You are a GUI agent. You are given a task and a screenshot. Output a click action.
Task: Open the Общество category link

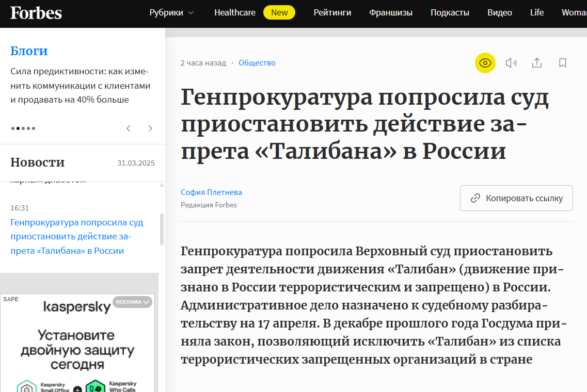[x=257, y=63]
